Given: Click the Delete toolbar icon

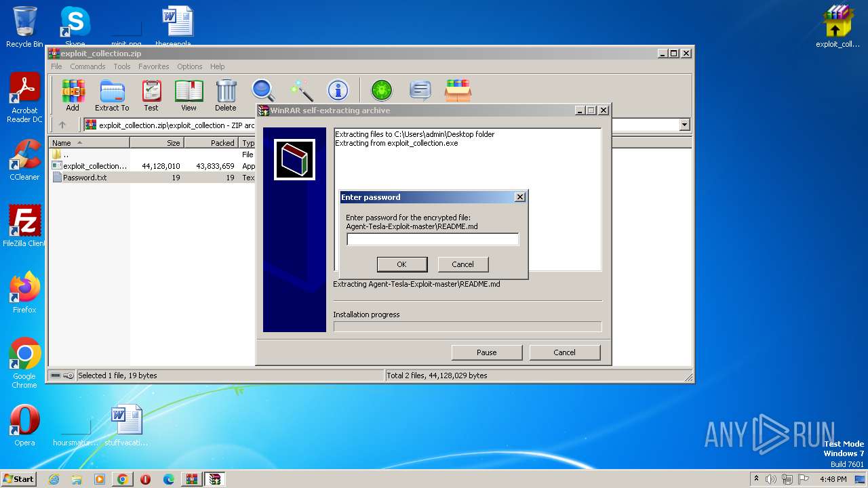Looking at the screenshot, I should 226,95.
